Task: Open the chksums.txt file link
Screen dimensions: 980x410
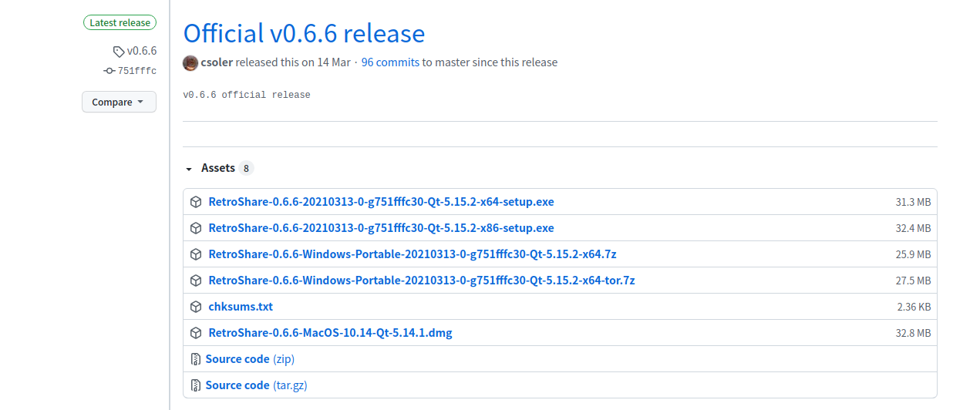Action: coord(241,307)
